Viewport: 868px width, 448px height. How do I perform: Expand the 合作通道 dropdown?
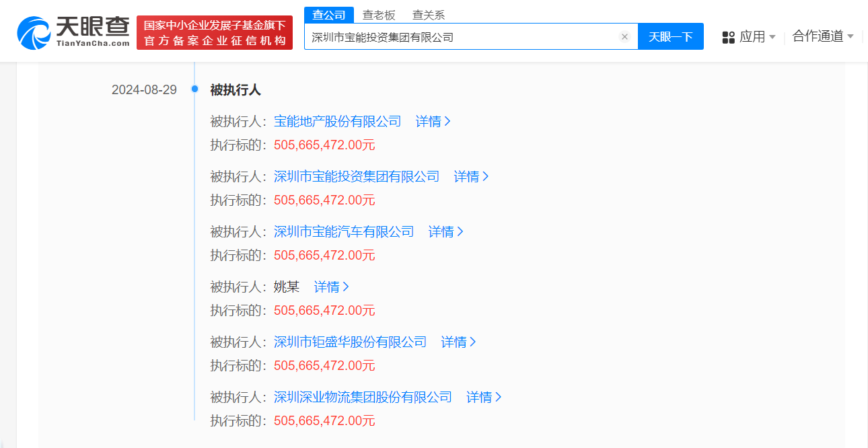(x=820, y=36)
